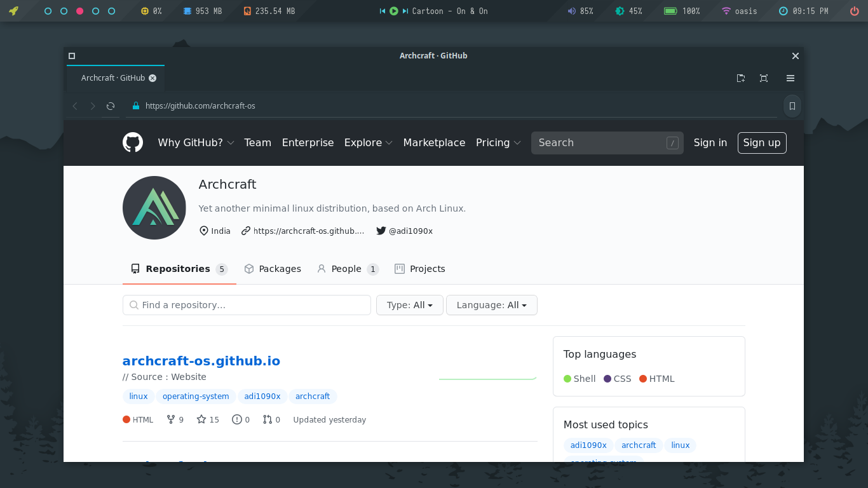Click the GitHub octocat logo

click(133, 142)
